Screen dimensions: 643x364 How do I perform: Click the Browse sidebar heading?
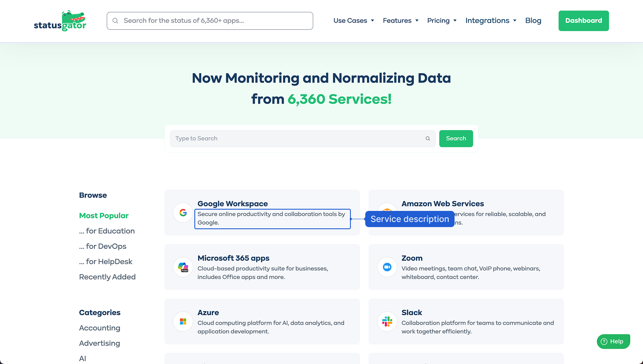click(x=93, y=195)
